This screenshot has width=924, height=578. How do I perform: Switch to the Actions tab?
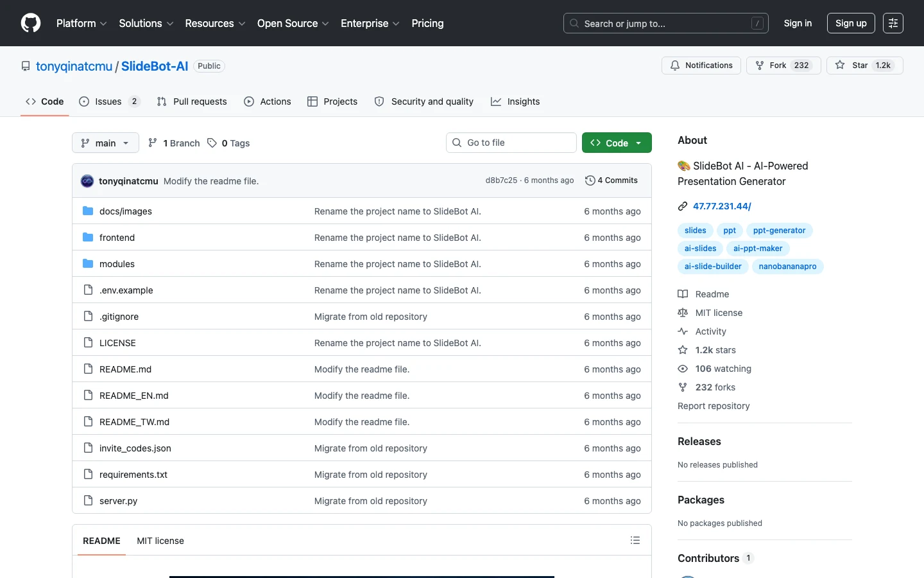pyautogui.click(x=268, y=101)
